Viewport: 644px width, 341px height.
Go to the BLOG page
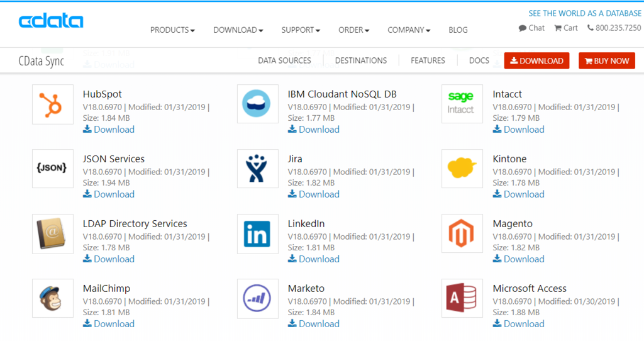(458, 30)
